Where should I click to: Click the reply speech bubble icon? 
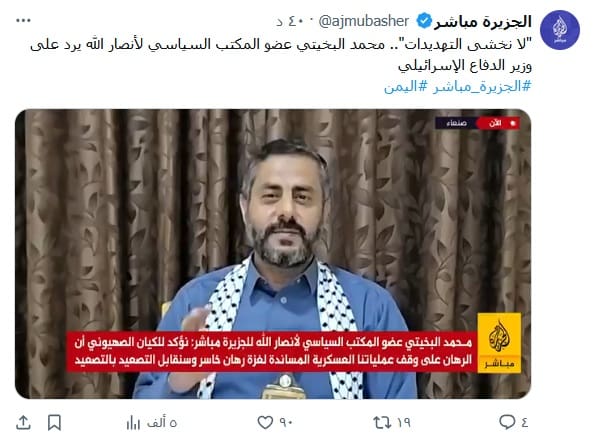pyautogui.click(x=507, y=422)
